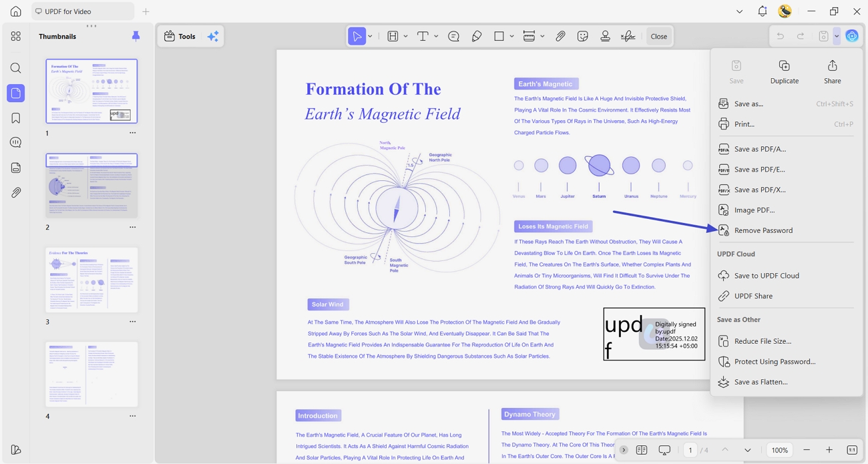
Task: Click the Close button in toolbar
Action: pos(659,36)
